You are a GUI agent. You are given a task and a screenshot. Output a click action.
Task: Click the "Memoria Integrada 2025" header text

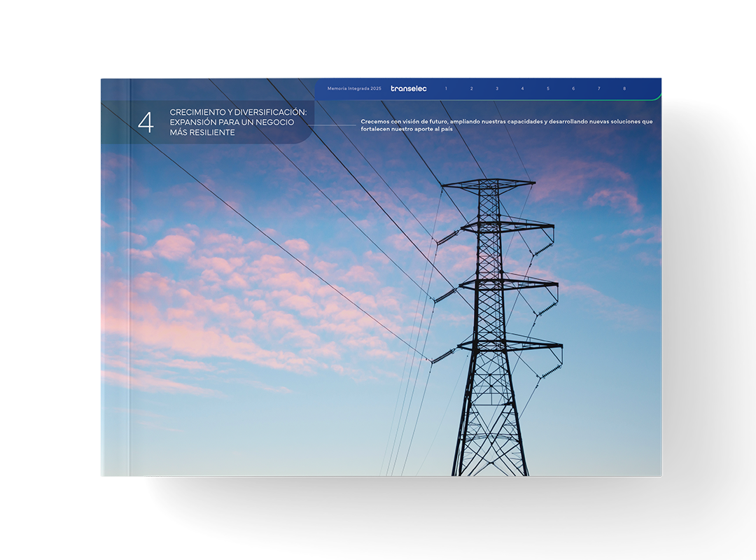354,89
